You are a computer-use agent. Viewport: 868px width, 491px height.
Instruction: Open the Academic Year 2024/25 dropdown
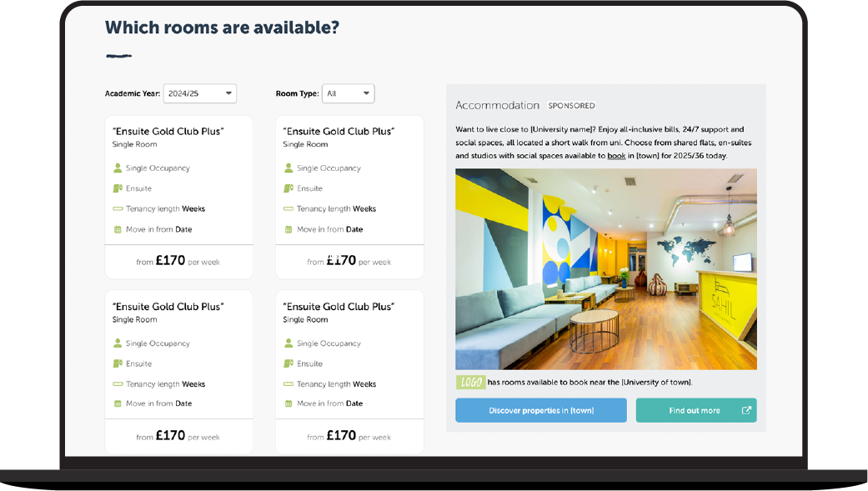point(200,93)
